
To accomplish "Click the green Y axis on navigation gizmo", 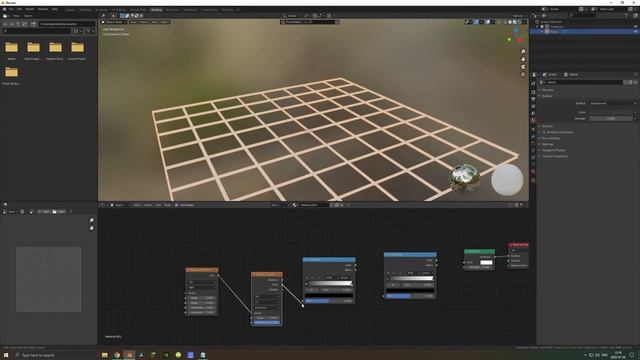I will click(509, 40).
